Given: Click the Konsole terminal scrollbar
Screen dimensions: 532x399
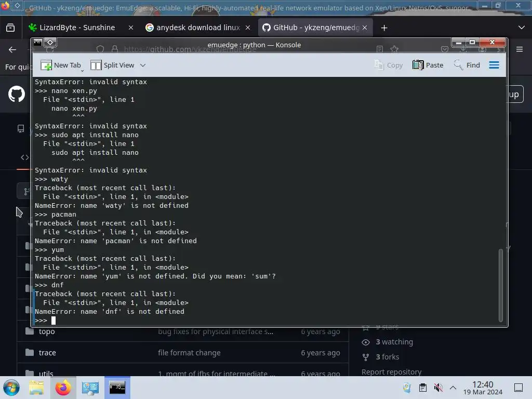Looking at the screenshot, I should point(500,285).
